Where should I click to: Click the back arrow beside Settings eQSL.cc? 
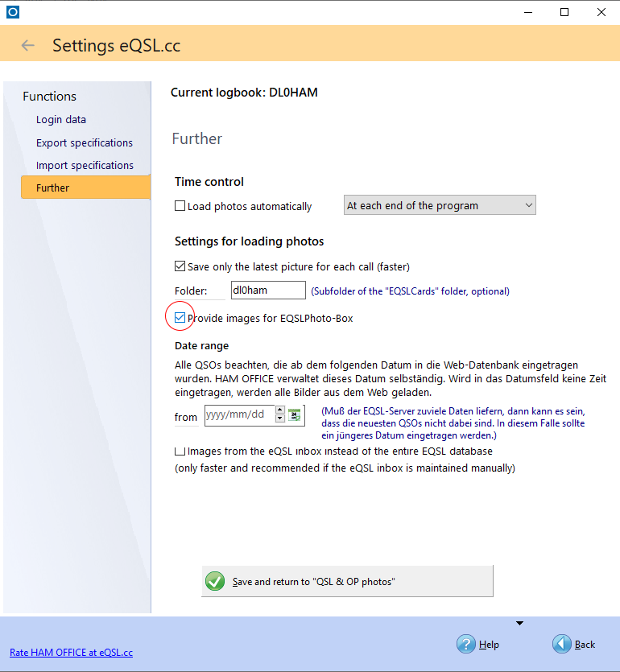(28, 45)
